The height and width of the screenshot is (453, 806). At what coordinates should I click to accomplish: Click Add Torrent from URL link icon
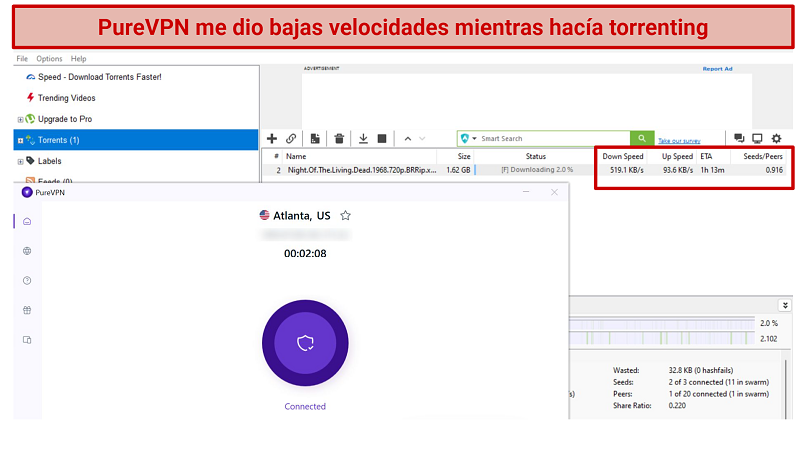(291, 138)
